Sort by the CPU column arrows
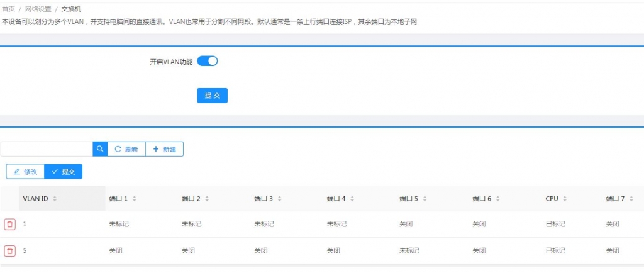 (x=565, y=199)
